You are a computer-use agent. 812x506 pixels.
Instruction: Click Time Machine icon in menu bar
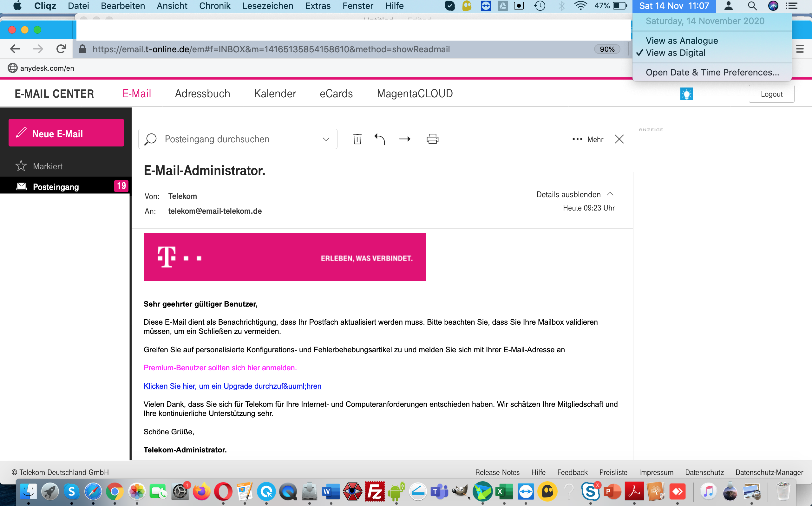point(539,6)
